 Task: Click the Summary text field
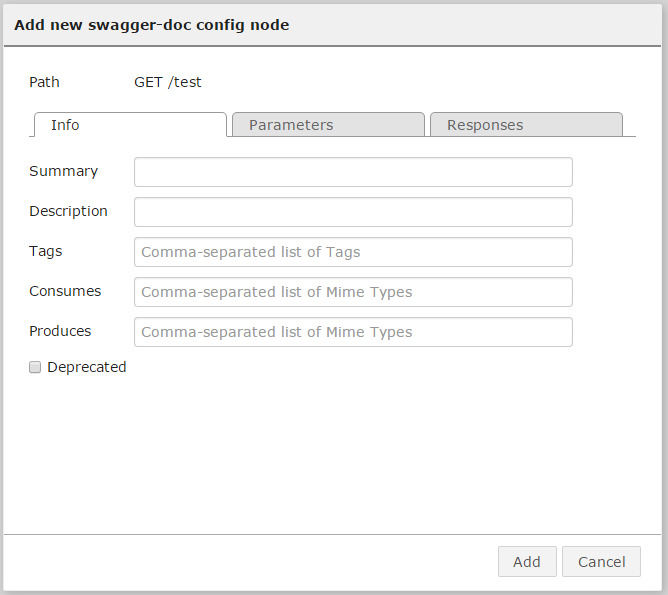353,172
